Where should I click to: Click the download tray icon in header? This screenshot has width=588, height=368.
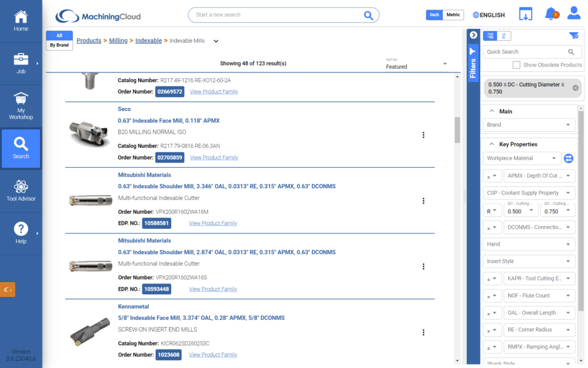coord(525,14)
